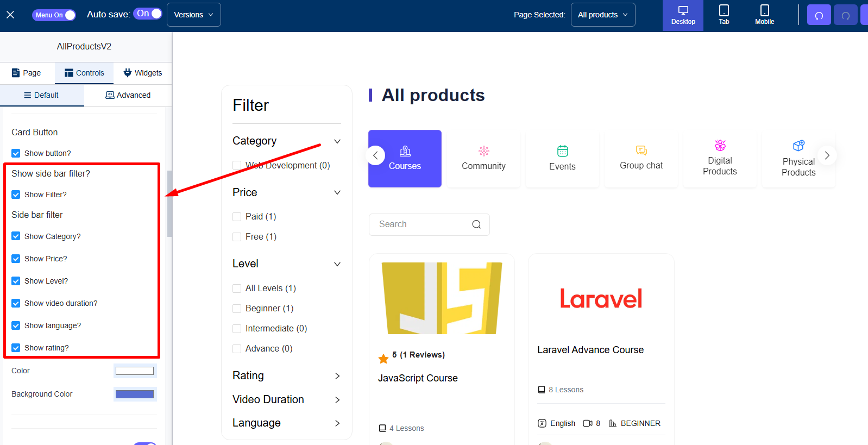The image size is (868, 445).
Task: Open the Laravel Advance Course link
Action: [x=590, y=350]
